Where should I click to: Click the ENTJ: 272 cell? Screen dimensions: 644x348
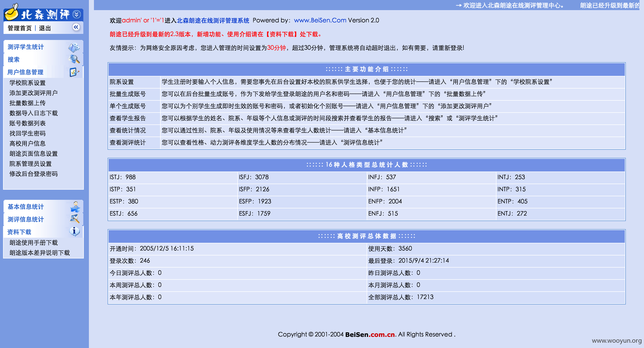click(x=561, y=214)
